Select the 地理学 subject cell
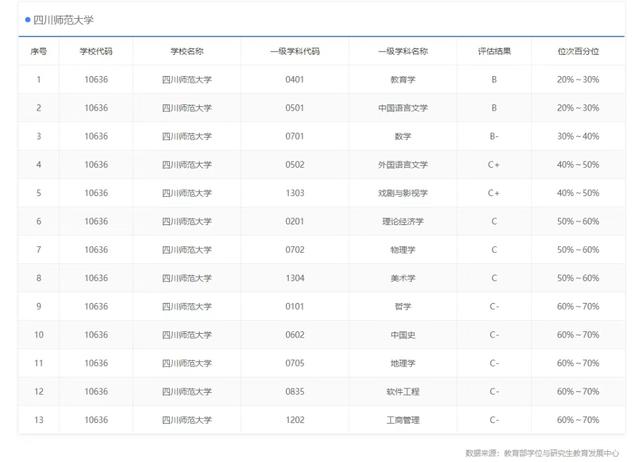The height and width of the screenshot is (462, 640). tap(403, 363)
